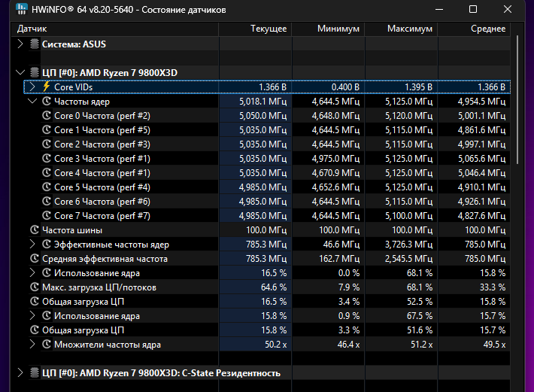The height and width of the screenshot is (392, 534).
Task: Click the 5,065.6 МГц average value
Action: click(481, 159)
